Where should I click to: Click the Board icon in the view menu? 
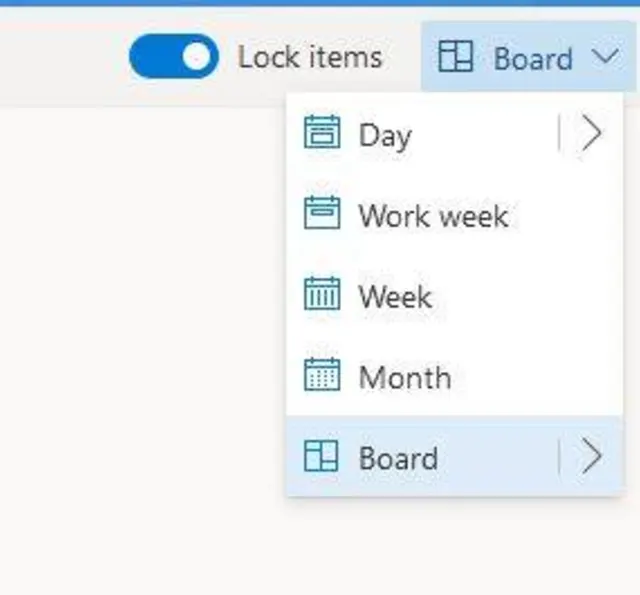click(x=322, y=457)
